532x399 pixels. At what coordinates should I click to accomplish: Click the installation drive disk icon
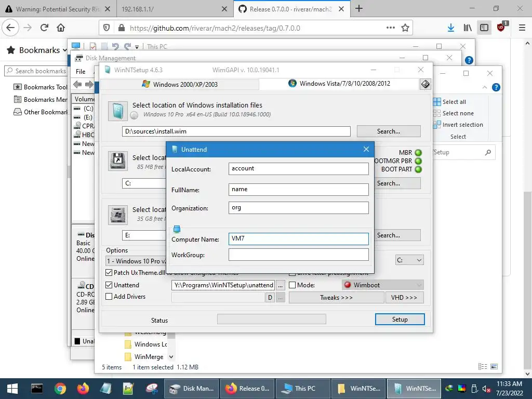click(118, 215)
